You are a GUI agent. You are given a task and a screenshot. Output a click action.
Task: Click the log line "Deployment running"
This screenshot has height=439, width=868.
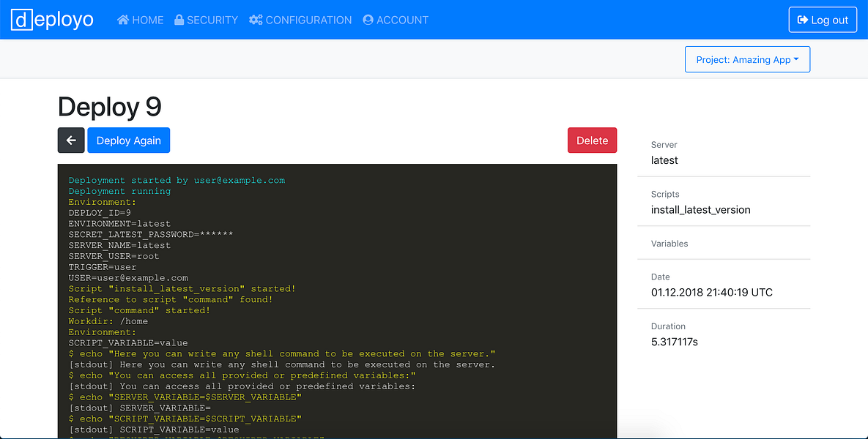point(119,191)
